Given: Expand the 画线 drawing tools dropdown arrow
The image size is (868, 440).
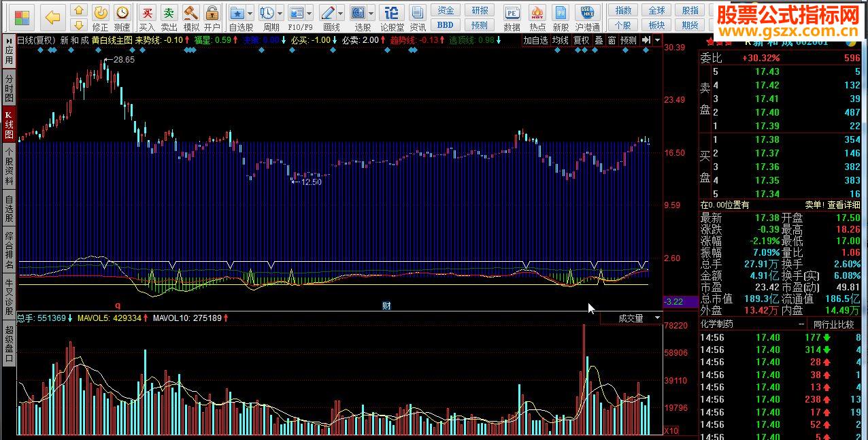Looking at the screenshot, I should 341,13.
